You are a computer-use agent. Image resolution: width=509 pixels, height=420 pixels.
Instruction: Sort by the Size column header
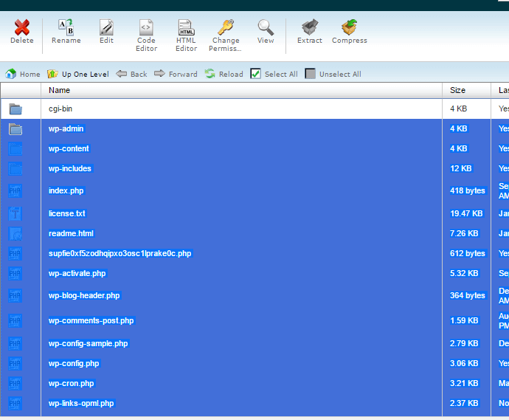click(457, 90)
